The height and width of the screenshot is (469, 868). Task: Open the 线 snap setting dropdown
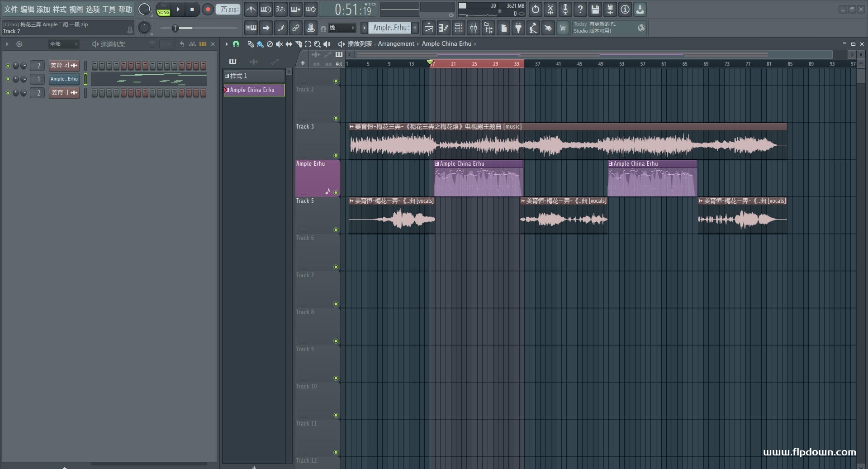coord(342,28)
